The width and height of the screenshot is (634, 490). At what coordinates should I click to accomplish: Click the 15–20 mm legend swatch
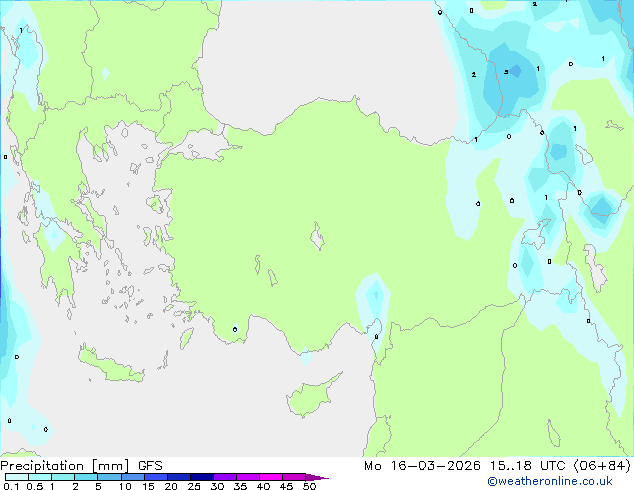(x=155, y=477)
